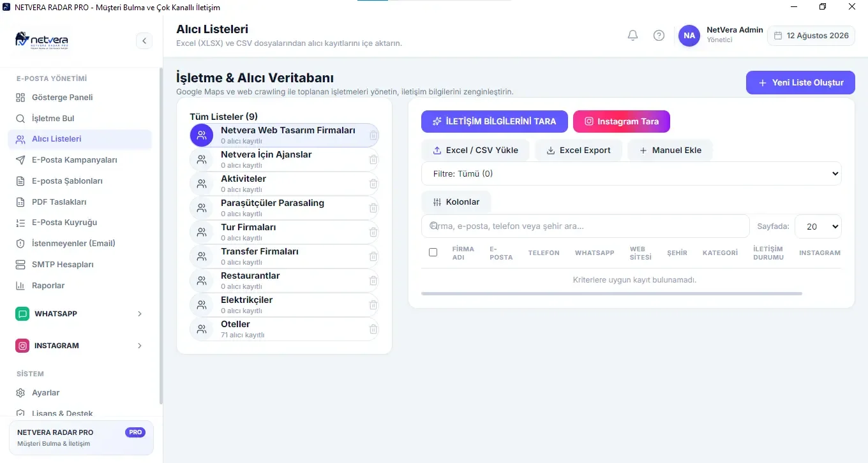
Task: Click the sidebar vertical scrollbar
Action: pyautogui.click(x=161, y=236)
